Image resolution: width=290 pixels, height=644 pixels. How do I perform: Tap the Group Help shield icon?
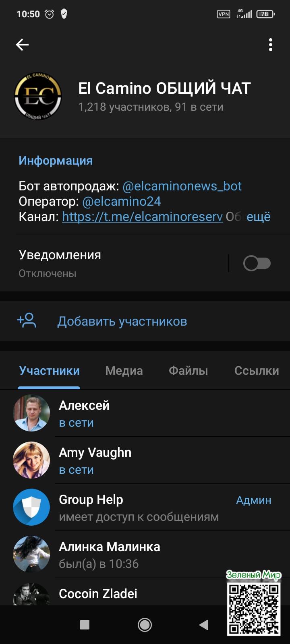point(31,507)
